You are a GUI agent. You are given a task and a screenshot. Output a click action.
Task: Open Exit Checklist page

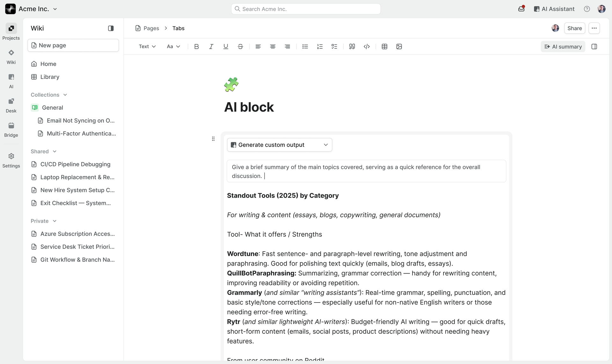pyautogui.click(x=73, y=203)
